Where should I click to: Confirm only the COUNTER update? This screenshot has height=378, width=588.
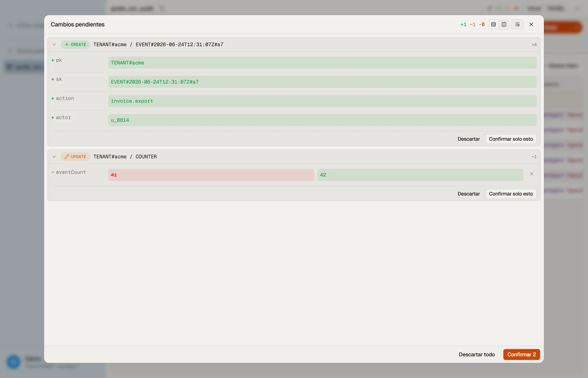(511, 194)
